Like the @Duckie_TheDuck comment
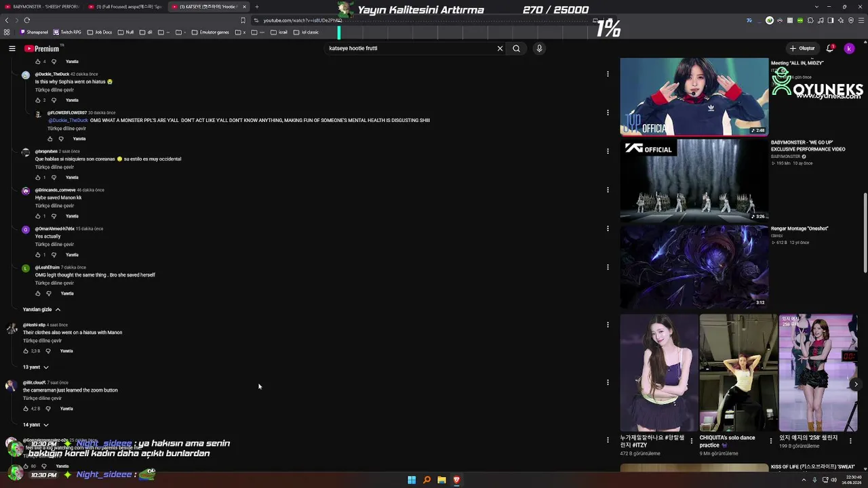The height and width of the screenshot is (488, 868). [38, 100]
